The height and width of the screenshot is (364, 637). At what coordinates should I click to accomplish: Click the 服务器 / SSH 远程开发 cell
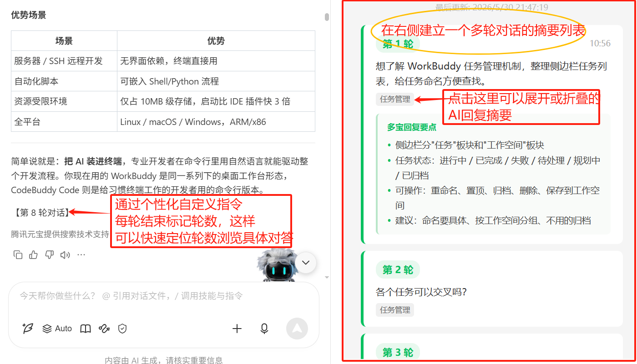[64, 61]
